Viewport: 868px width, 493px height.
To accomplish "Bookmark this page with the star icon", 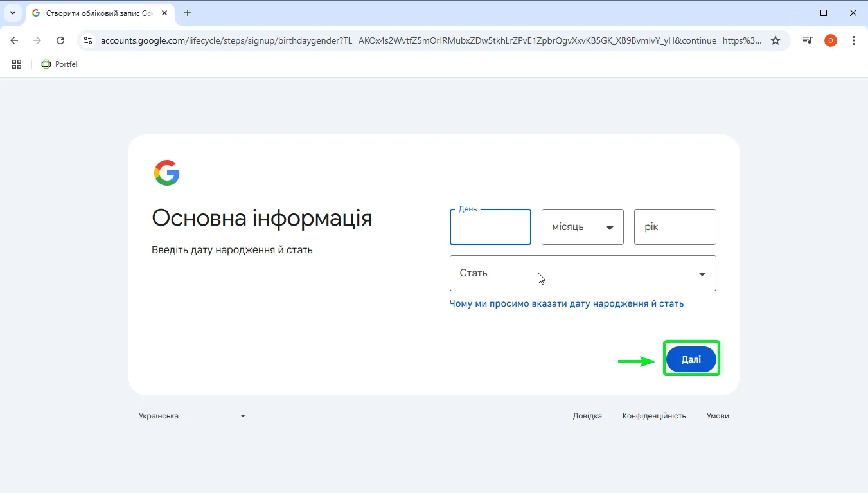I will tap(775, 40).
